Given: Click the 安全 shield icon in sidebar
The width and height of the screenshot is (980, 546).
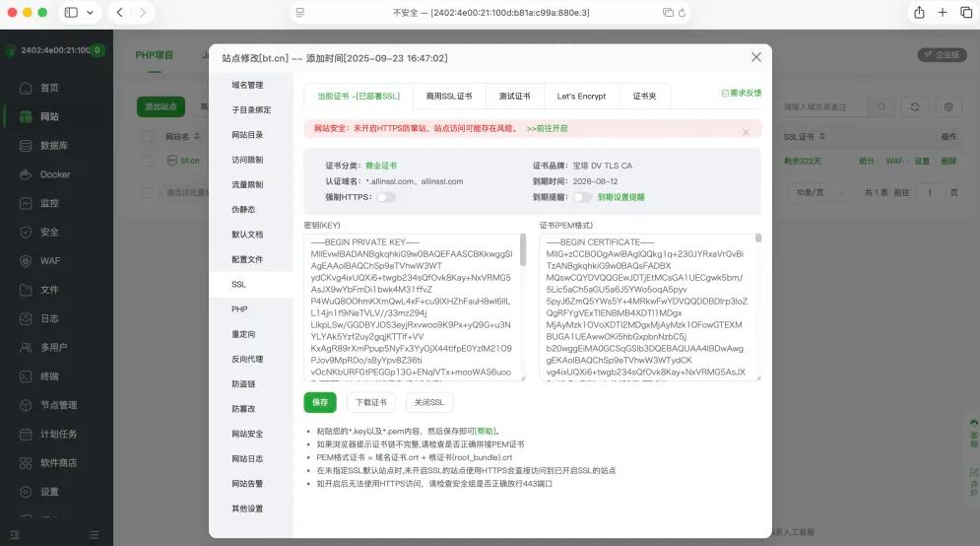Looking at the screenshot, I should coord(26,233).
